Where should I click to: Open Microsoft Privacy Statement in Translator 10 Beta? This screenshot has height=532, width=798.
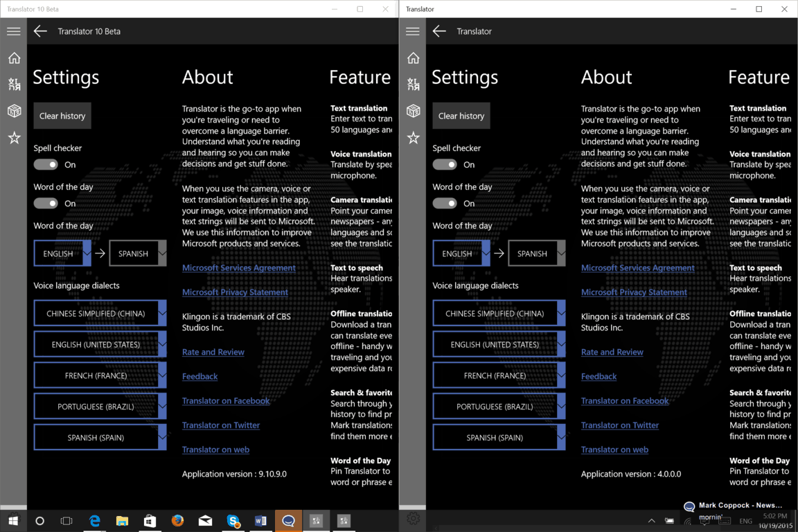(235, 292)
